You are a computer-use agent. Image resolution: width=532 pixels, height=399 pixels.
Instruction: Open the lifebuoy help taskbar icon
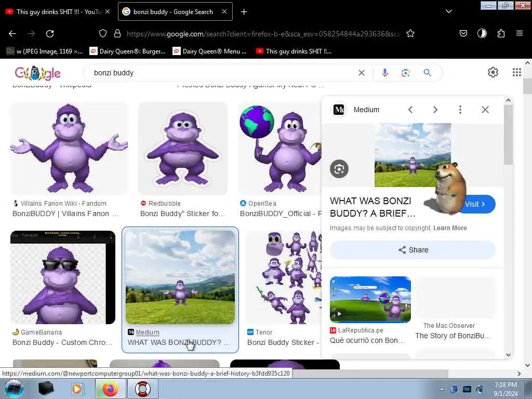coord(143,389)
